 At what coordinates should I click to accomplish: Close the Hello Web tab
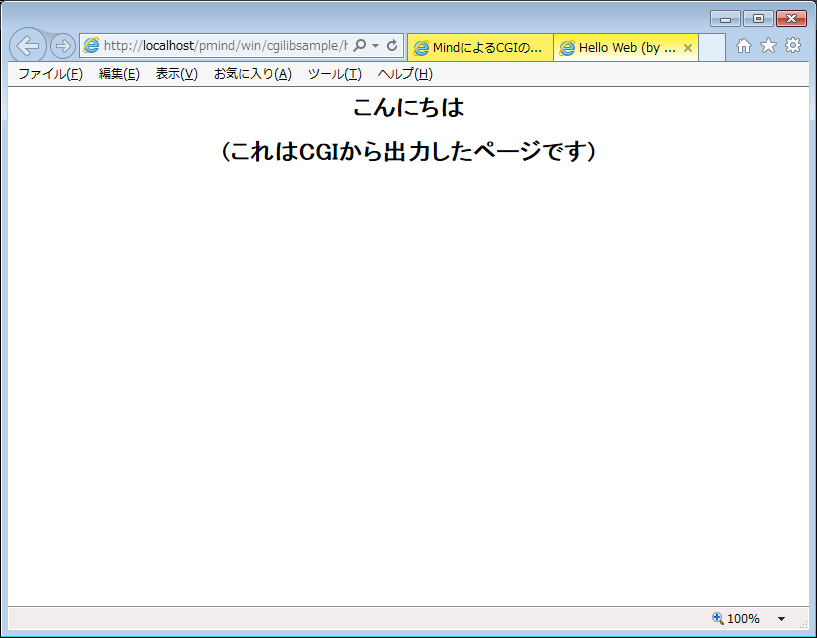click(687, 48)
